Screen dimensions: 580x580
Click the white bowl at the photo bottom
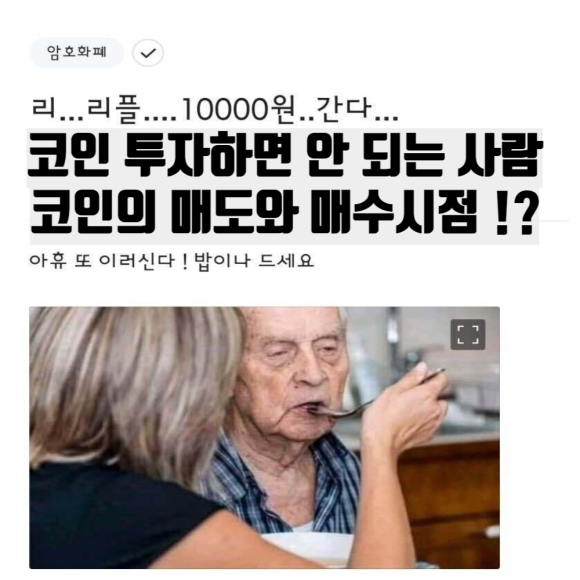[x=309, y=549]
